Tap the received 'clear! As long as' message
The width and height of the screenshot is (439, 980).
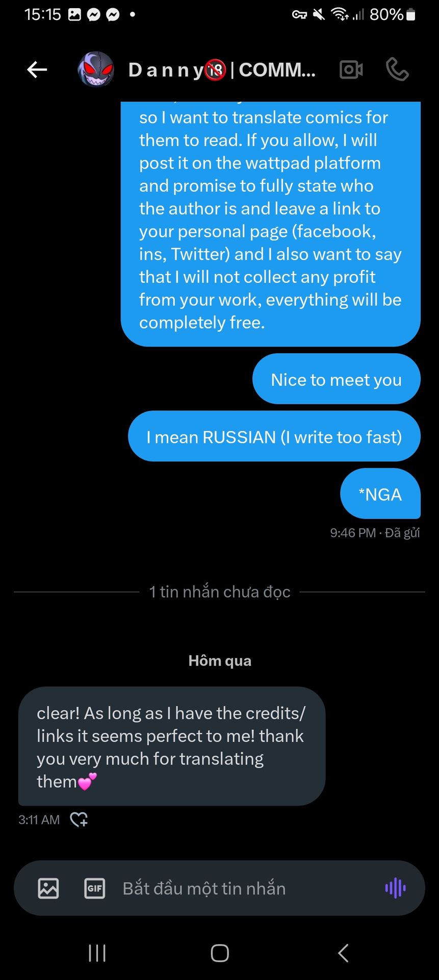171,746
